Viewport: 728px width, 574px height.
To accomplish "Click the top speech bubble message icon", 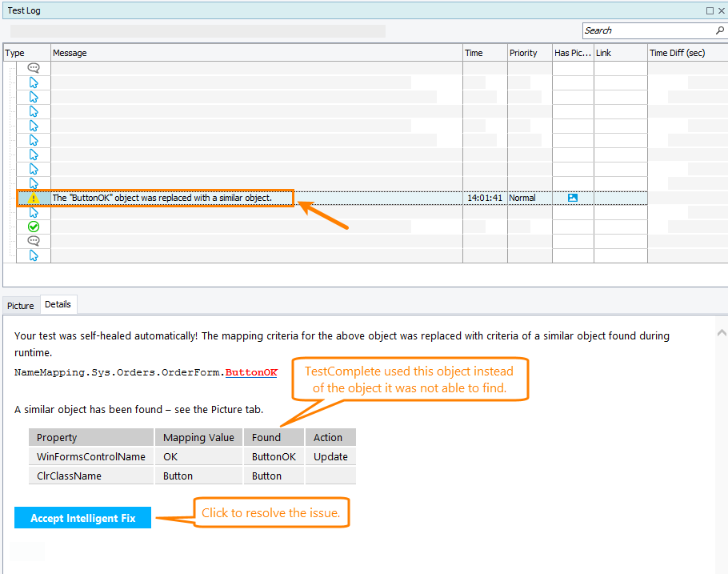I will click(33, 68).
